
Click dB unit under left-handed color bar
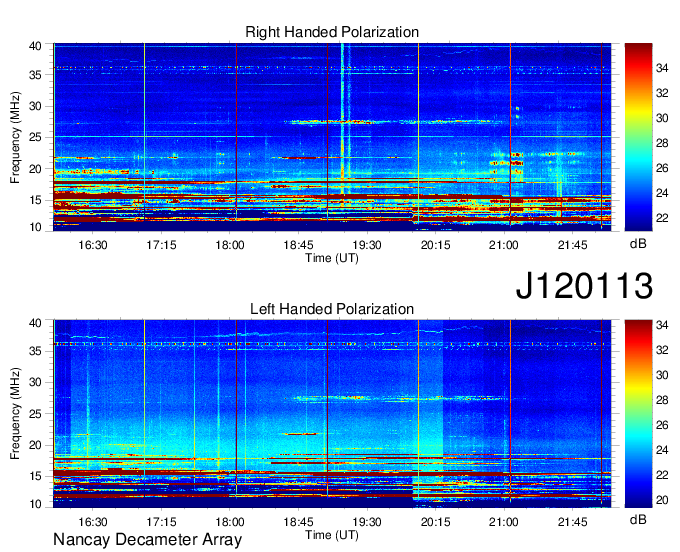coord(638,519)
